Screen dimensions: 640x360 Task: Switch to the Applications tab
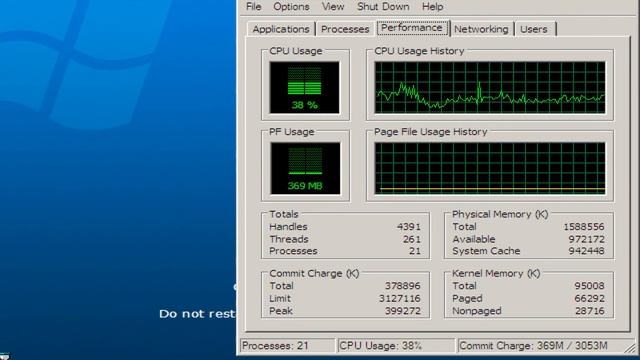click(x=281, y=29)
